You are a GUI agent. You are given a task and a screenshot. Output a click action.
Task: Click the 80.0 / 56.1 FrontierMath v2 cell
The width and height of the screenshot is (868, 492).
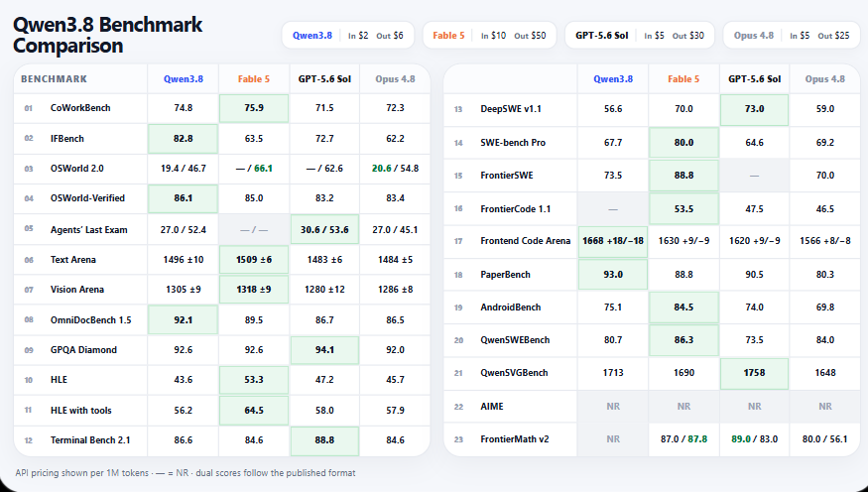pos(824,438)
